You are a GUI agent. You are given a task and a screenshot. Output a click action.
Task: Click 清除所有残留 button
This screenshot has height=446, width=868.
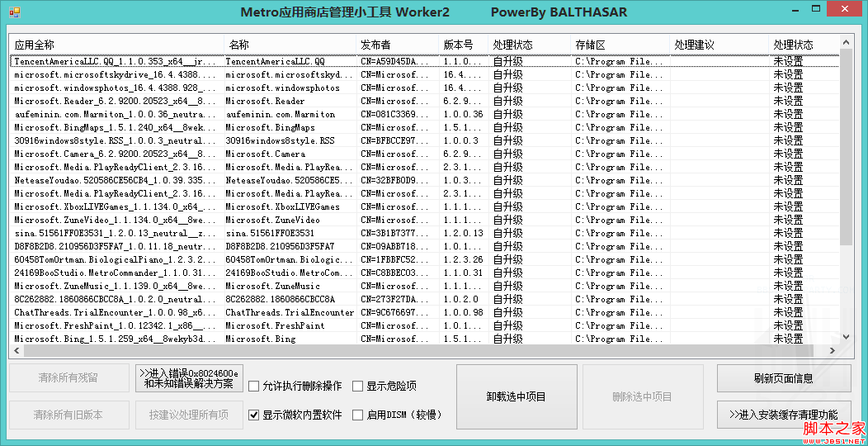[68, 378]
